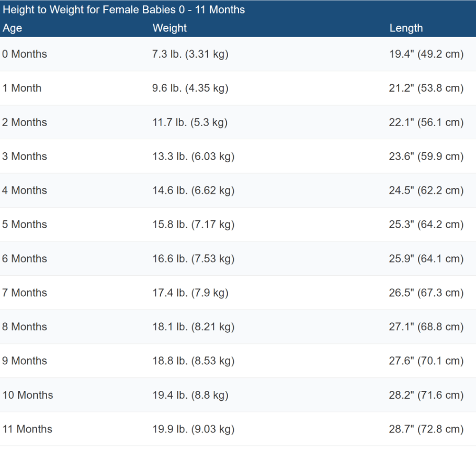Click the Age column header
This screenshot has height=449, width=476.
click(x=12, y=28)
